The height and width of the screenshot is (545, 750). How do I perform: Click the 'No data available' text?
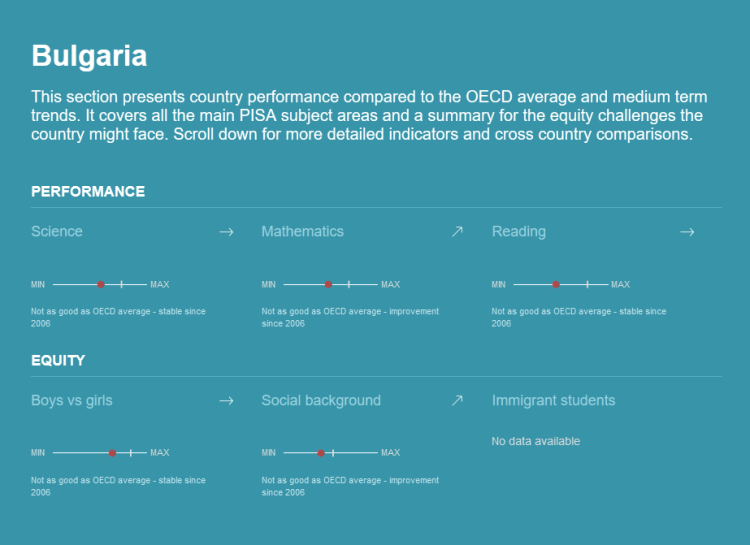point(536,441)
